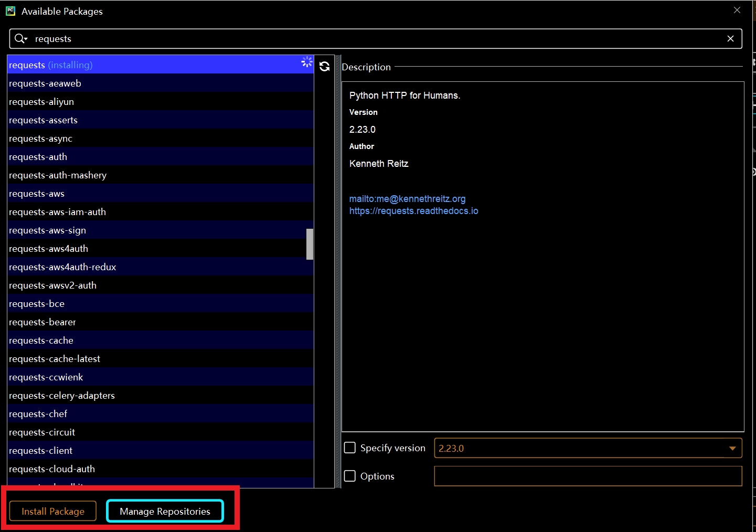Open the requests.readthedocs.io documentation link
This screenshot has height=532, width=756.
413,210
